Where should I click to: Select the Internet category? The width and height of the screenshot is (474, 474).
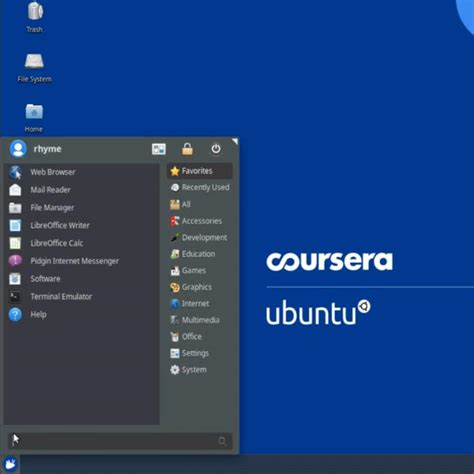(200, 304)
